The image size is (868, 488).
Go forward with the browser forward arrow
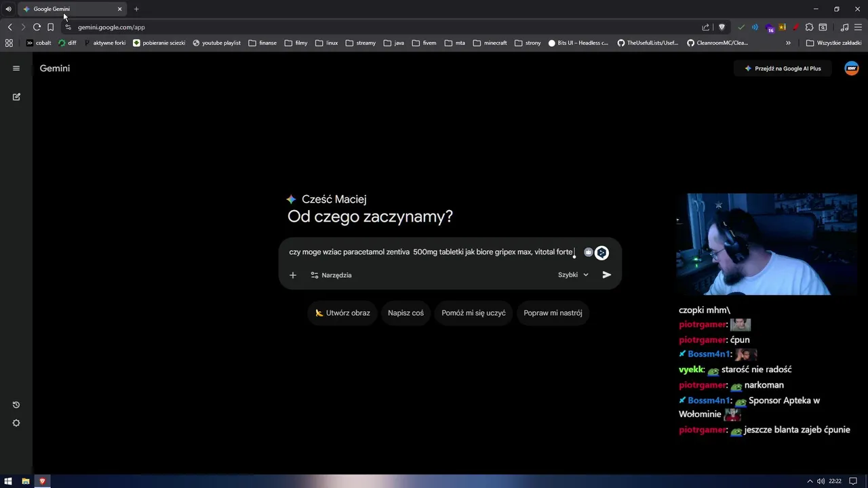pyautogui.click(x=23, y=27)
